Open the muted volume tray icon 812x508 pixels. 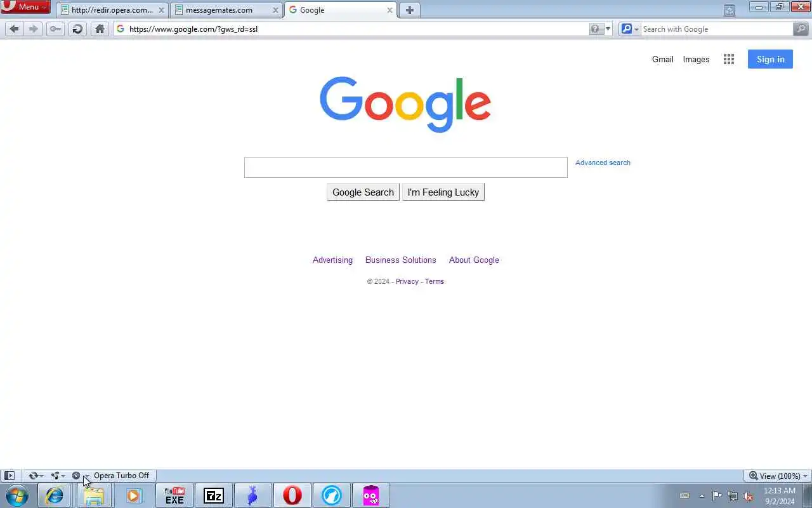(748, 496)
